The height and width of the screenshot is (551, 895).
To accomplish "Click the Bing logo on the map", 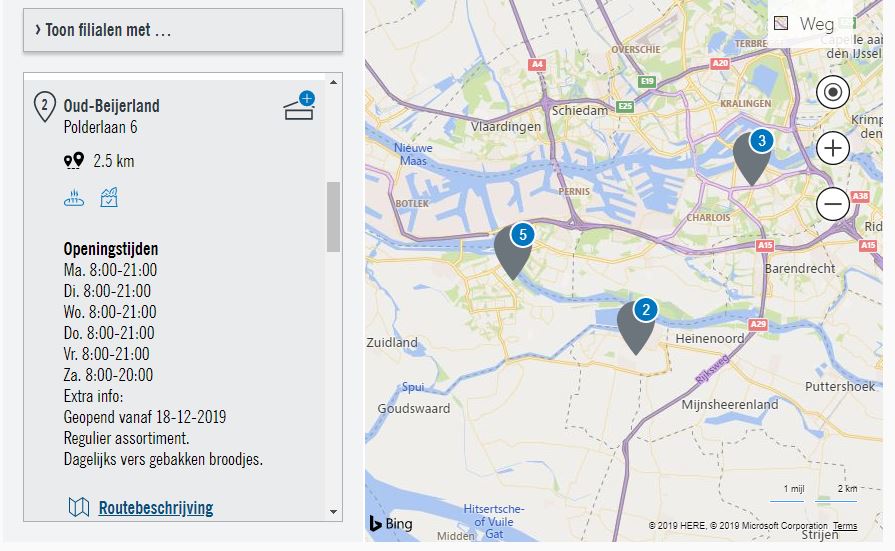I will tap(391, 523).
